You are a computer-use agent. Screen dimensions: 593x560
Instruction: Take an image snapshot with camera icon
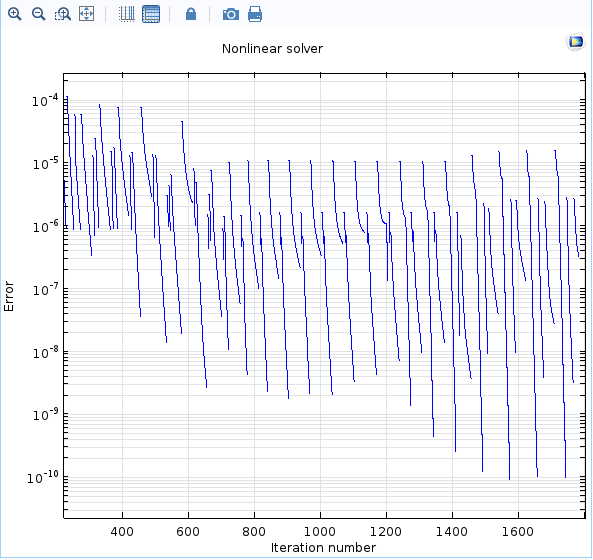coord(231,14)
